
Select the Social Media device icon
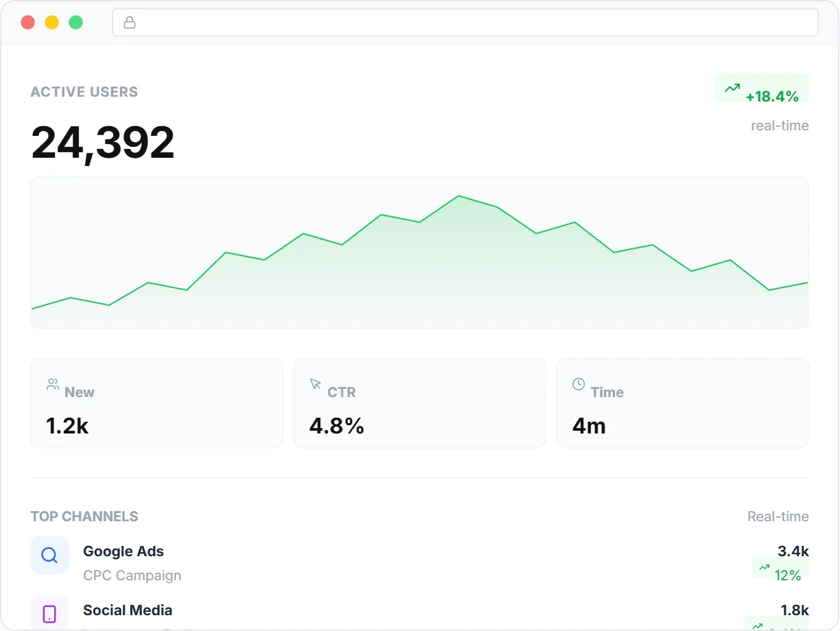[49, 613]
